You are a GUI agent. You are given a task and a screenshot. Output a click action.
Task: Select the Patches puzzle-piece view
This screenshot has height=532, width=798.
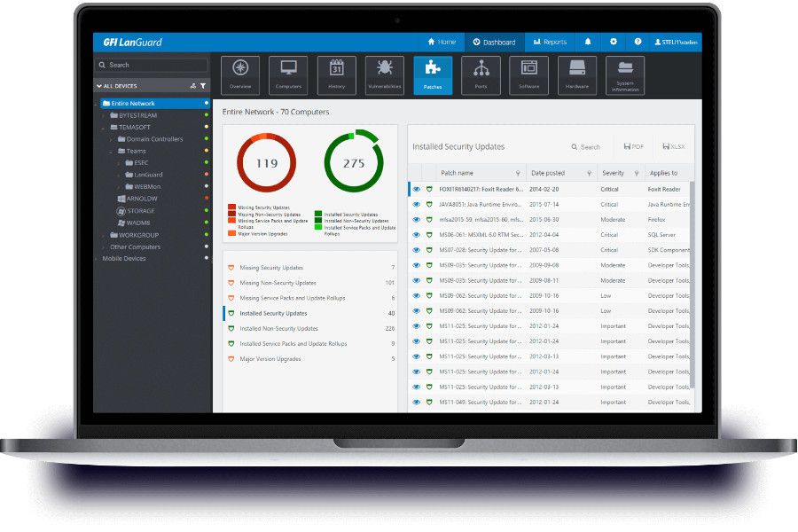433,75
